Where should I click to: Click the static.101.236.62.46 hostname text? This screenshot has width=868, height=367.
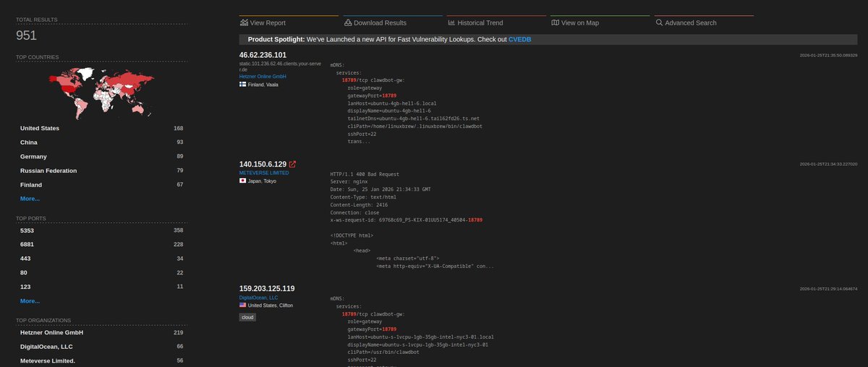tap(281, 67)
